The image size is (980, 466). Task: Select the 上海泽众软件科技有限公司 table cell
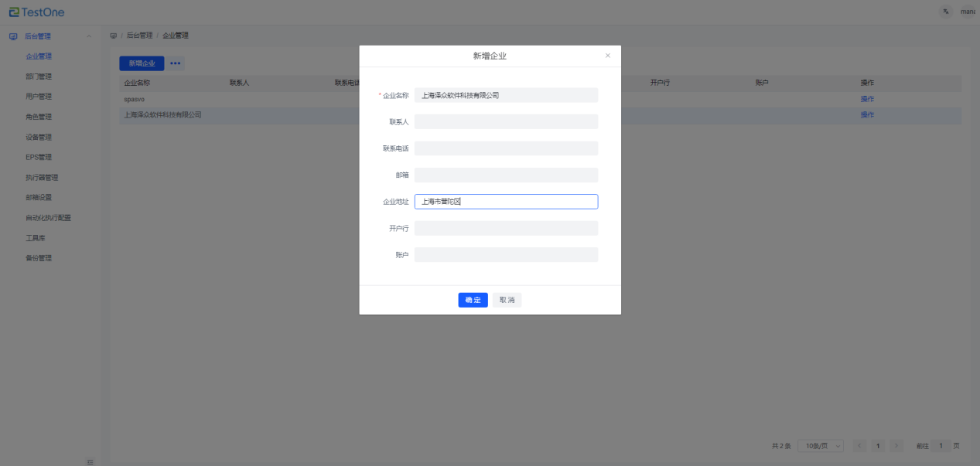pos(162,115)
